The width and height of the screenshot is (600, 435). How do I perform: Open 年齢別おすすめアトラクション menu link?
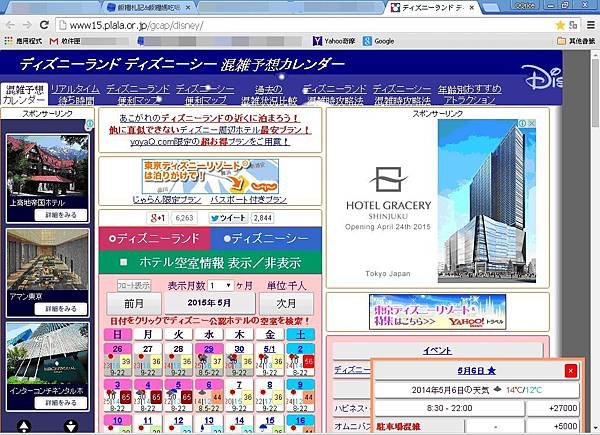coord(470,94)
